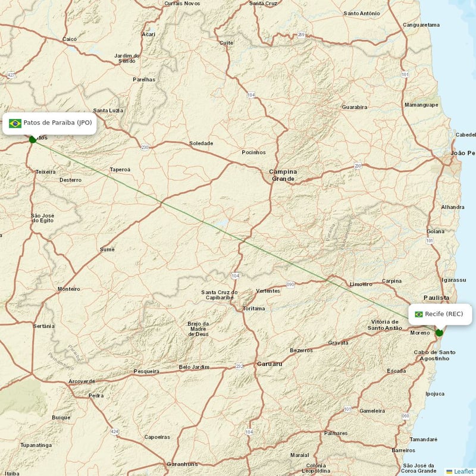Click the Currais Novos town label

coord(182,4)
